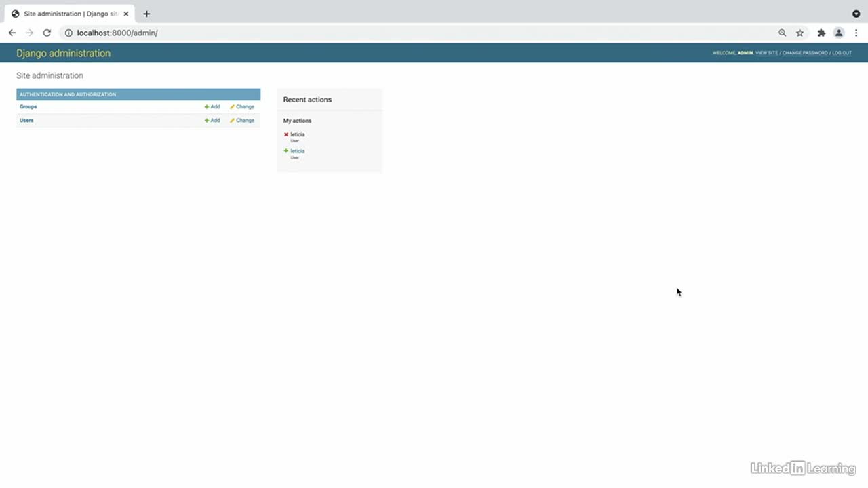
Task: Open the Groups model link
Action: [x=28, y=106]
